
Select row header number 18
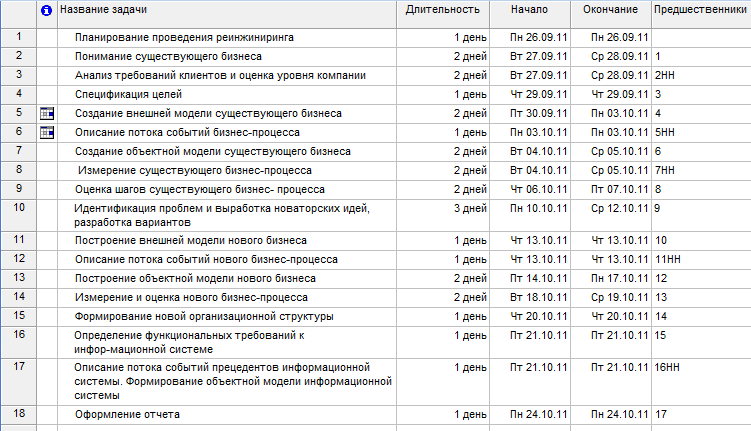[x=19, y=414]
